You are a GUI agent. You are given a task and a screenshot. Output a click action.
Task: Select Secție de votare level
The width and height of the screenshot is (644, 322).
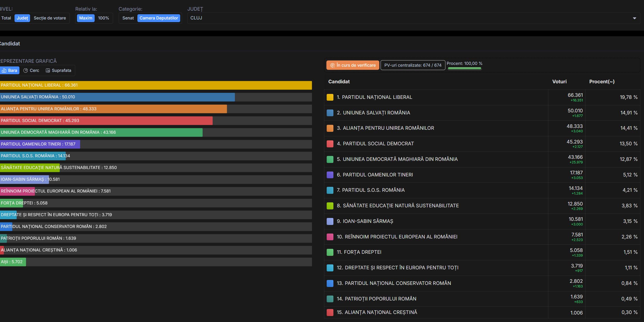(50, 18)
